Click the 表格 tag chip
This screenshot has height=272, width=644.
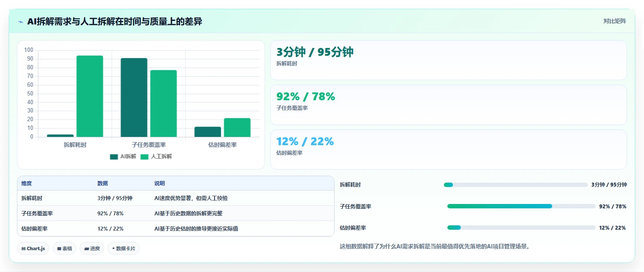pos(65,248)
